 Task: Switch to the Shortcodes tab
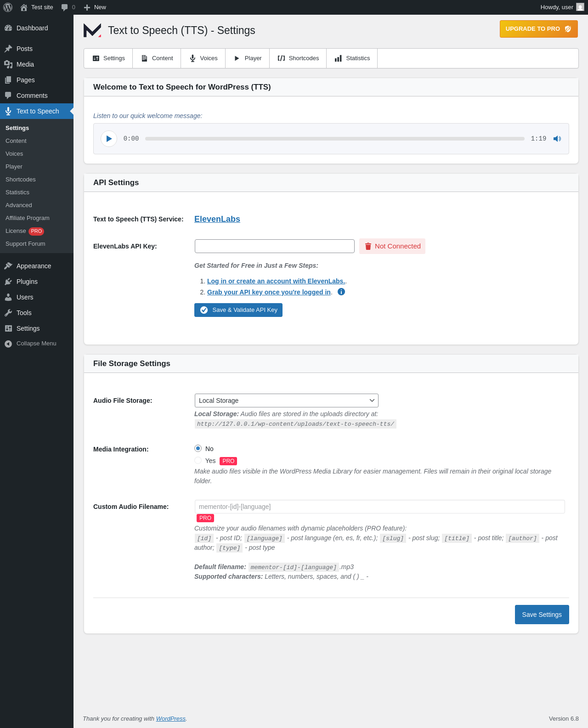coord(298,58)
